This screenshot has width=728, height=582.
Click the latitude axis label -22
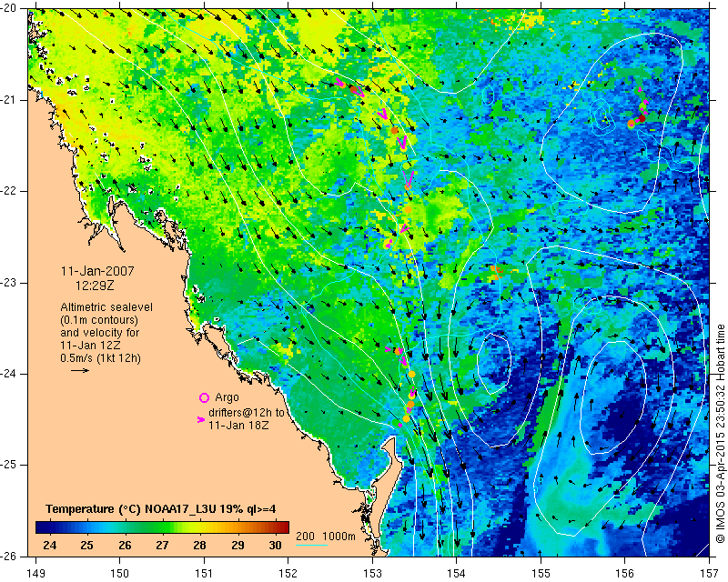click(x=8, y=191)
